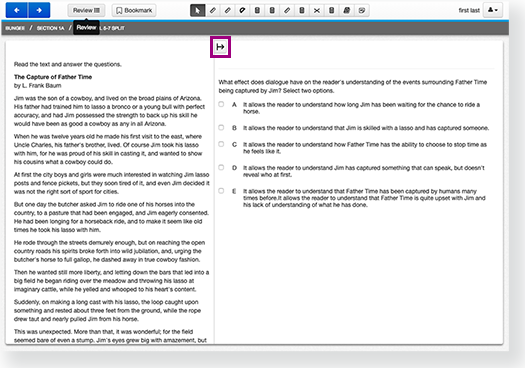Select answer option C radio button
Screen dimensions: 525x368
(x=221, y=144)
